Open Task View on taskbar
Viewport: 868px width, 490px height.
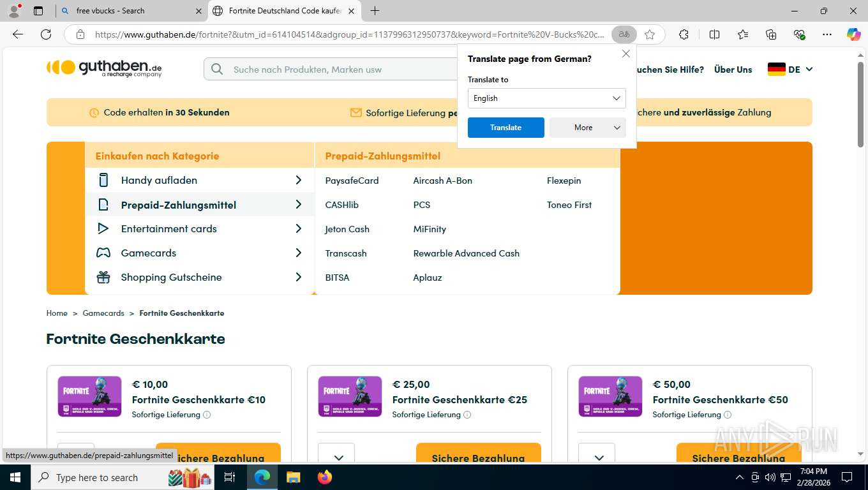tap(230, 477)
